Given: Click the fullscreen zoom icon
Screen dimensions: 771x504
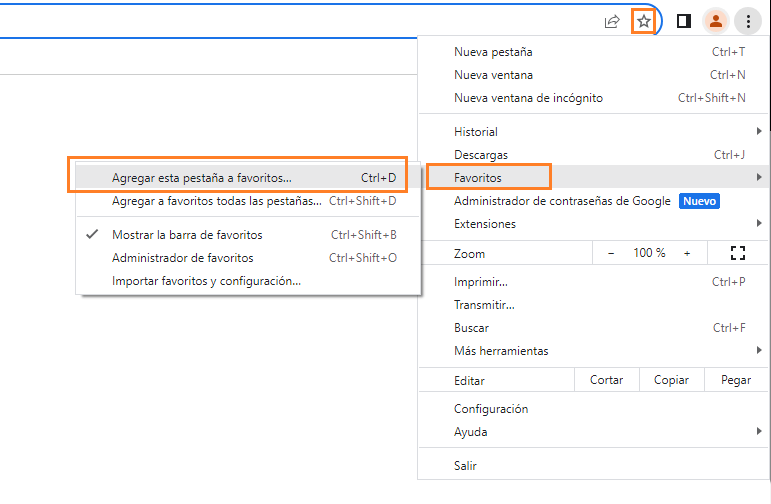Looking at the screenshot, I should (738, 254).
